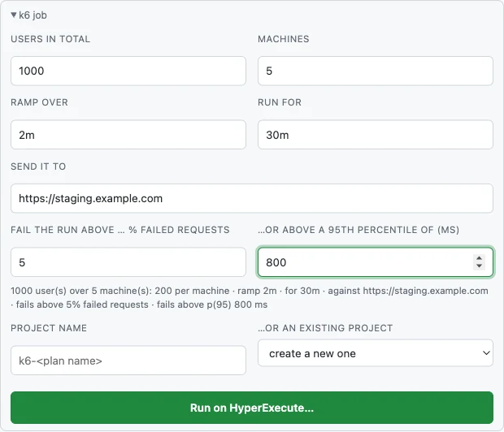Open the existing project dropdown
Viewport: 504px width, 432px height.
tap(376, 353)
